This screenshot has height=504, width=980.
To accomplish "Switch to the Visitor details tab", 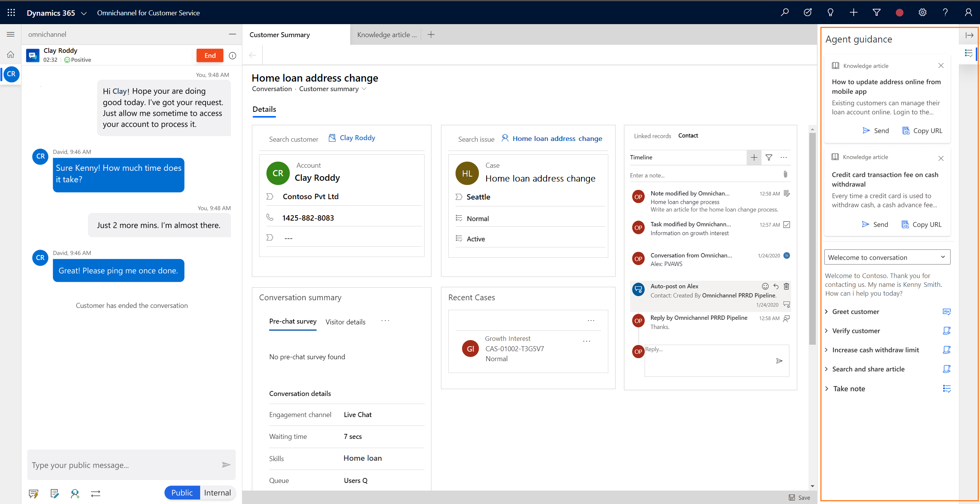I will pos(346,321).
